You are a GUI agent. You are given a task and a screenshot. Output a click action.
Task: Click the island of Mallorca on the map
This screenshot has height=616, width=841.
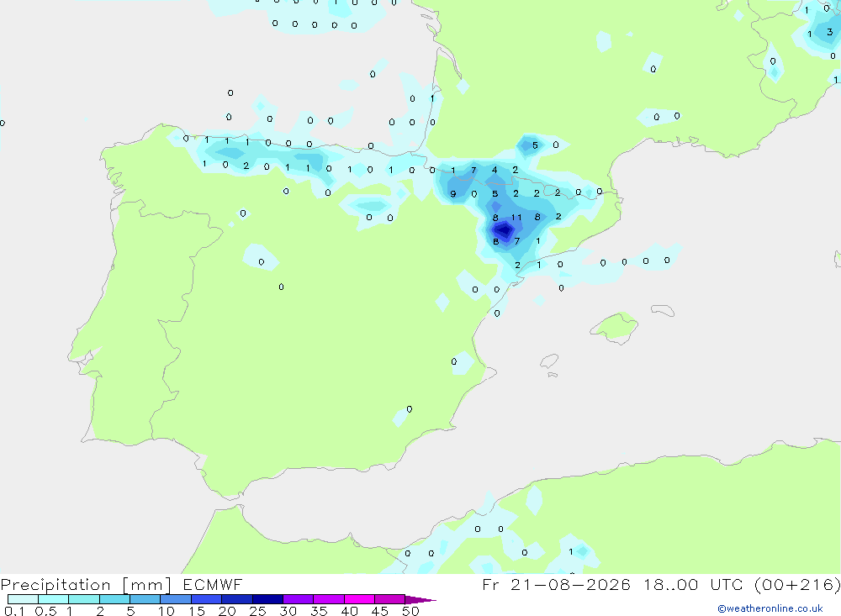tap(615, 327)
